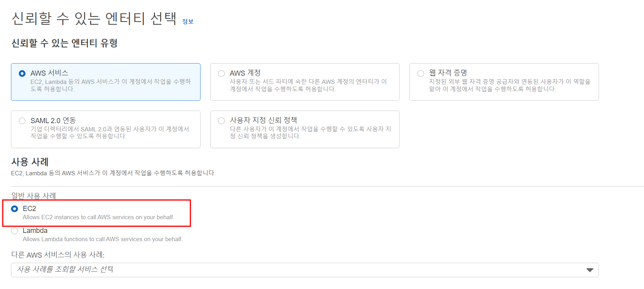Select the EC2 use case radio button
The height and width of the screenshot is (289, 644).
(x=14, y=209)
